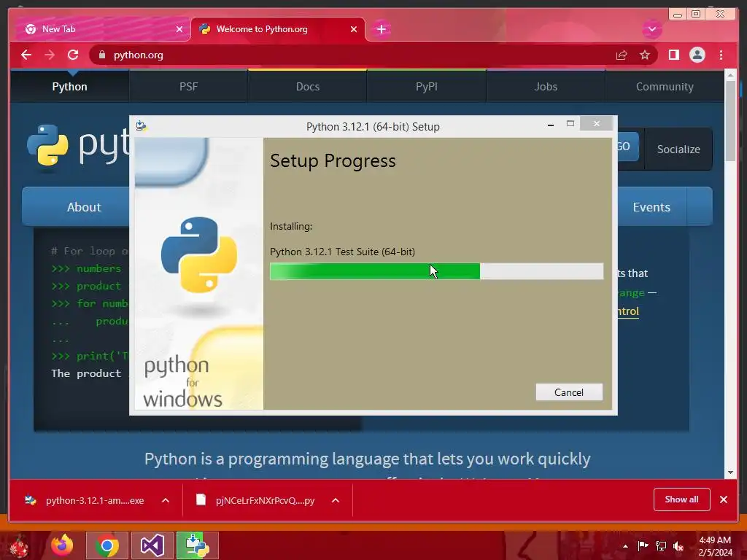Click the page vertical scrollbar thumb
This screenshot has width=747, height=560.
730,121
